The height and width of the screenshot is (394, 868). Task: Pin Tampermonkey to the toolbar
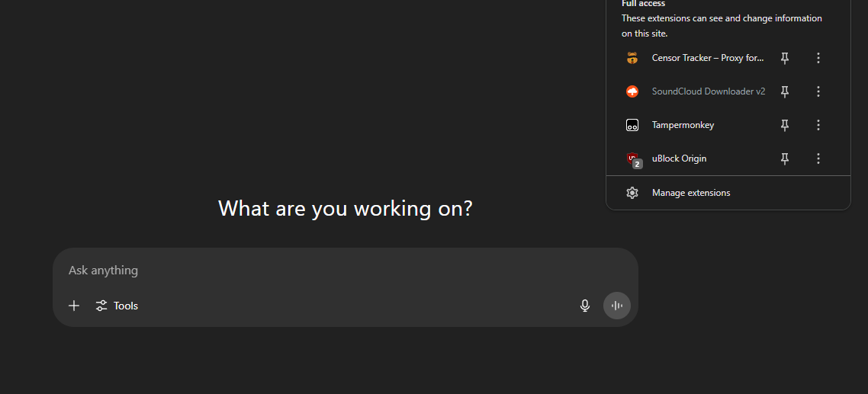[x=785, y=125]
